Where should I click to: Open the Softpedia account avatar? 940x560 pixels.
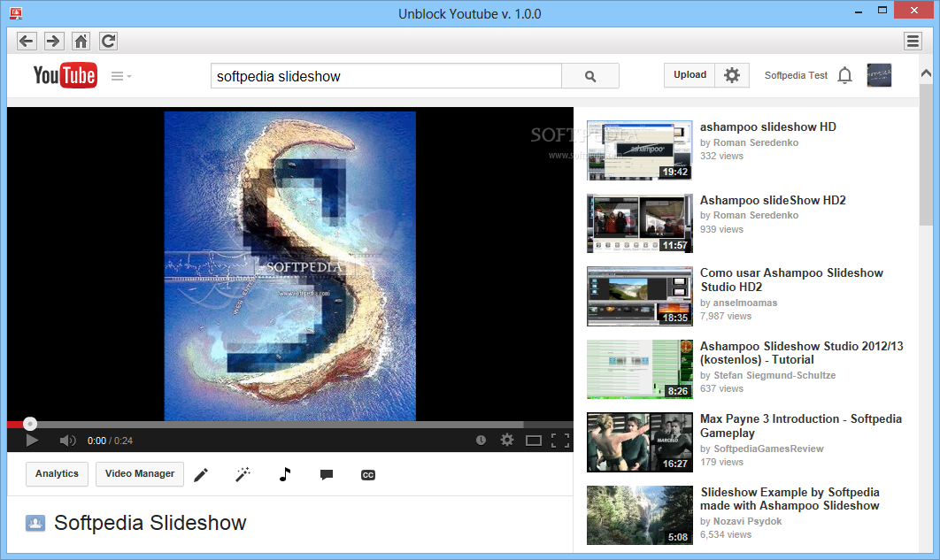point(879,75)
